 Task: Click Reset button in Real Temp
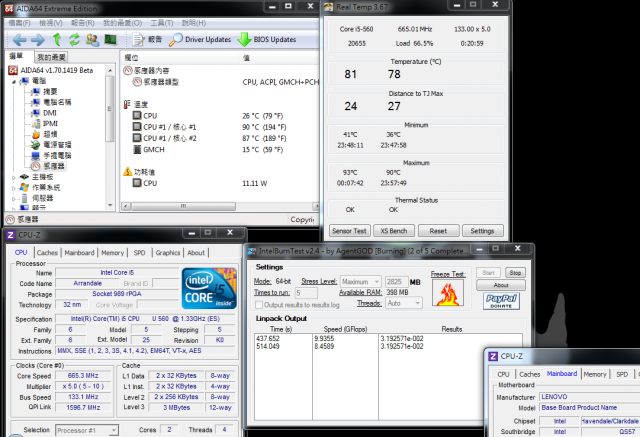pyautogui.click(x=438, y=231)
